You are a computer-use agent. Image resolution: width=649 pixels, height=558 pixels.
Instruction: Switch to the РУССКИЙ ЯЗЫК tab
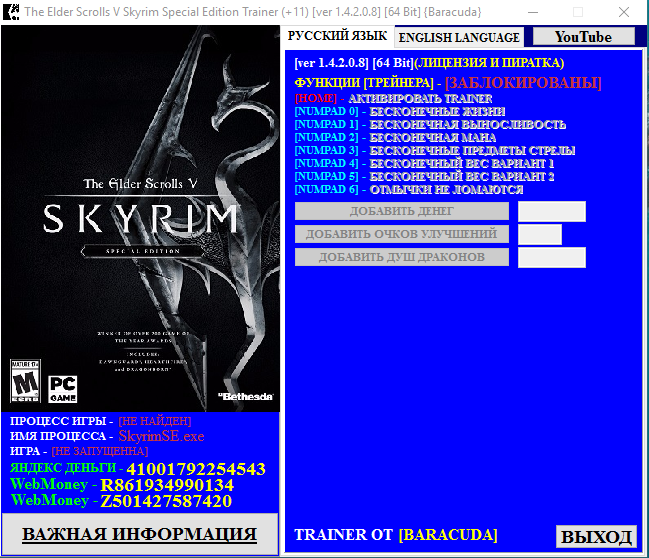pyautogui.click(x=337, y=36)
